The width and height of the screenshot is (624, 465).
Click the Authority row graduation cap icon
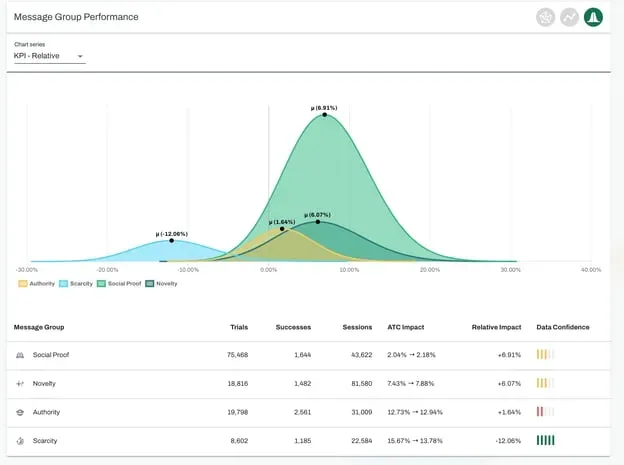20,412
